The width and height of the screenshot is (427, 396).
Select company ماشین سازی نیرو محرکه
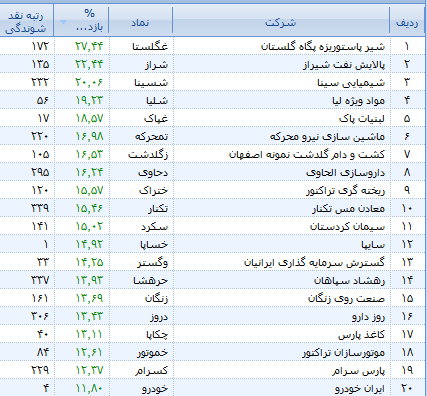tap(327, 136)
